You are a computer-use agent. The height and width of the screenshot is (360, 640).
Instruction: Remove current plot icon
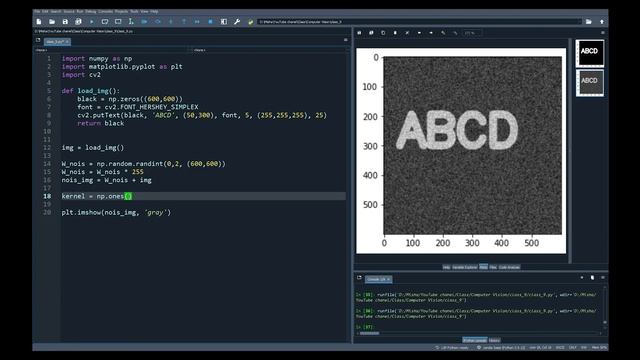(395, 33)
